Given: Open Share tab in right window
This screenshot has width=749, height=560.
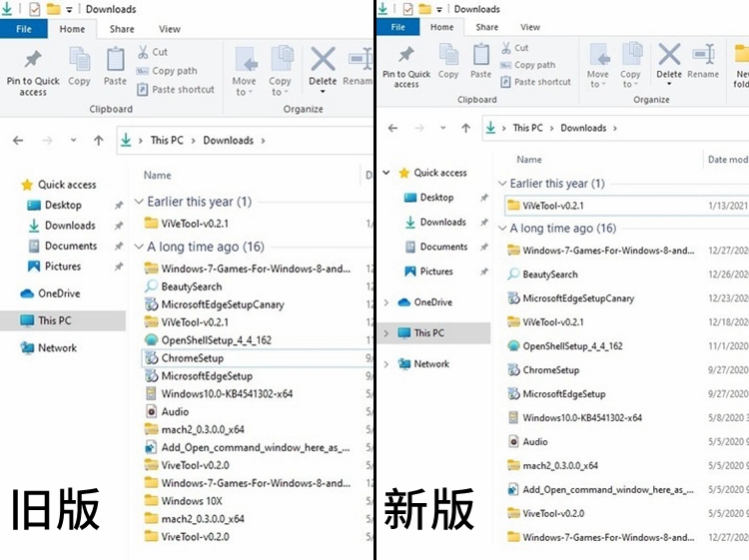Looking at the screenshot, I should 486,27.
